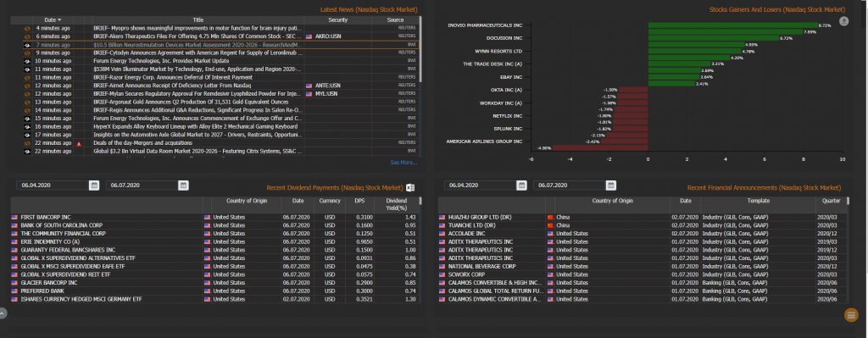Open the Razor Energy Deferral headline
Screen dimensions: 868x338
point(173,77)
